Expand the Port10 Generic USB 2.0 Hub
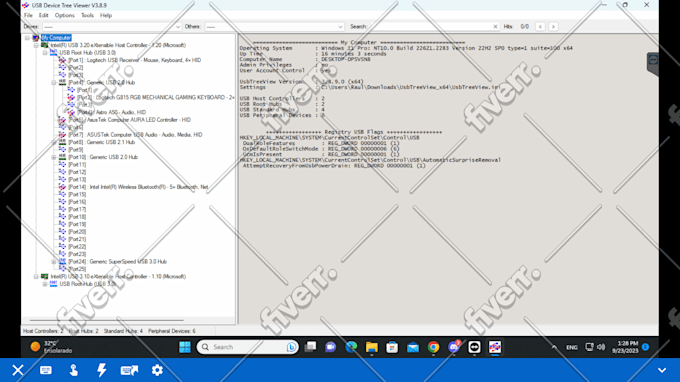The height and width of the screenshot is (382, 680). pos(54,157)
